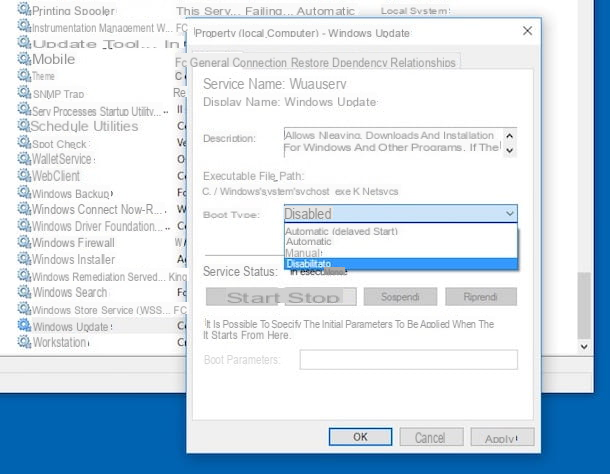This screenshot has height=474, width=610.
Task: Click the Sospendi button
Action: 400,297
